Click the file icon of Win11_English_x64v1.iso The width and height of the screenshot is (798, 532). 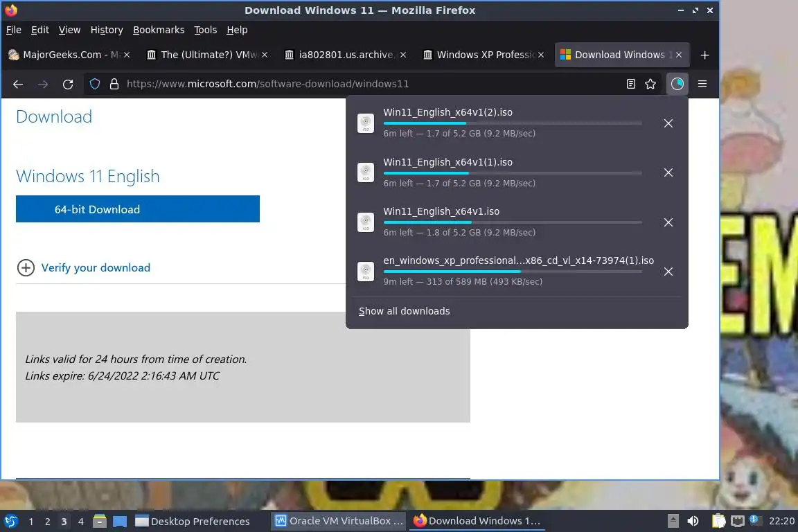366,222
